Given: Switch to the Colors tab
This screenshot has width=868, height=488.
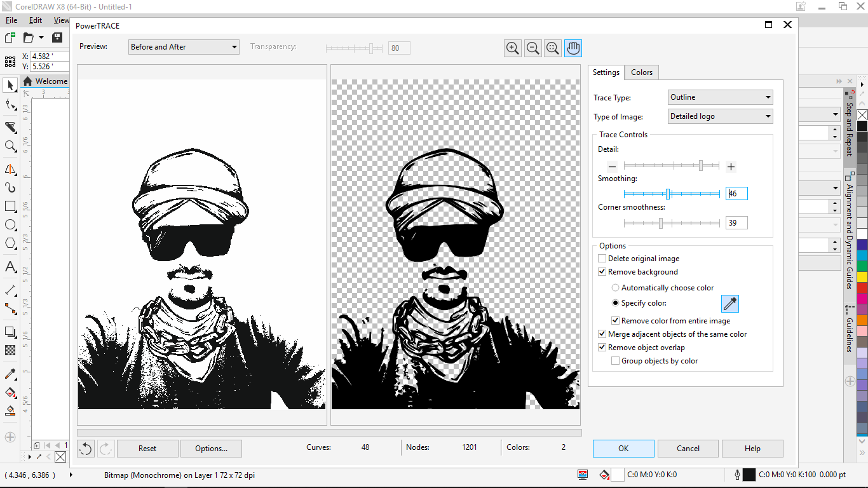Looking at the screenshot, I should [641, 72].
